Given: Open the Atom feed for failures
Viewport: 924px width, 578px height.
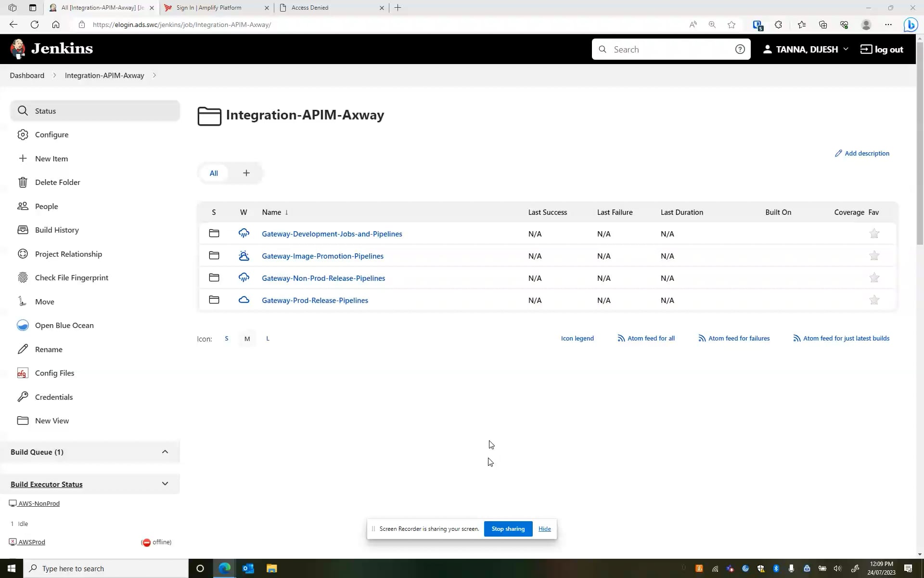Looking at the screenshot, I should tap(739, 338).
